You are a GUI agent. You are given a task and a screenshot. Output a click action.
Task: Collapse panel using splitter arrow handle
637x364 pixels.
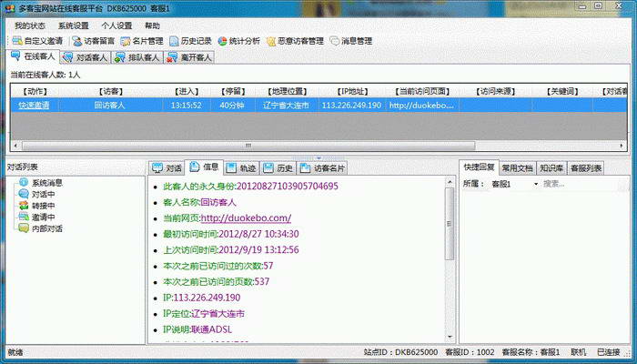pos(318,157)
